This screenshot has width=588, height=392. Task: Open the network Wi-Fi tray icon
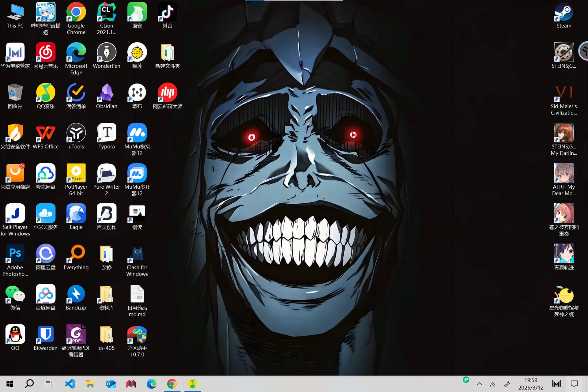(x=493, y=384)
